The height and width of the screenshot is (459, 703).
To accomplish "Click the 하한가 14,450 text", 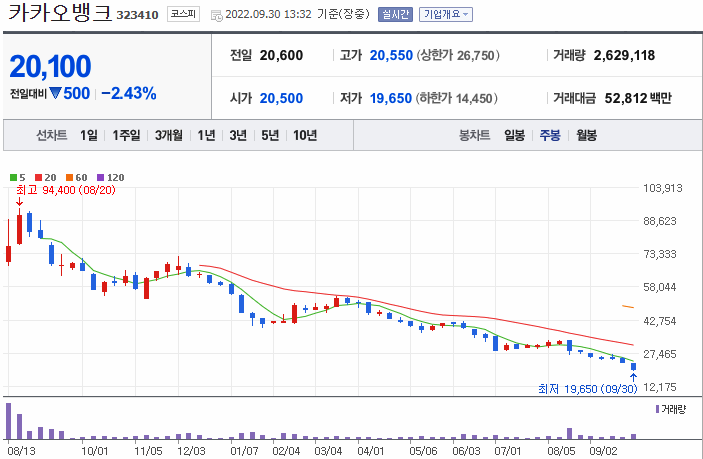I will [456, 98].
